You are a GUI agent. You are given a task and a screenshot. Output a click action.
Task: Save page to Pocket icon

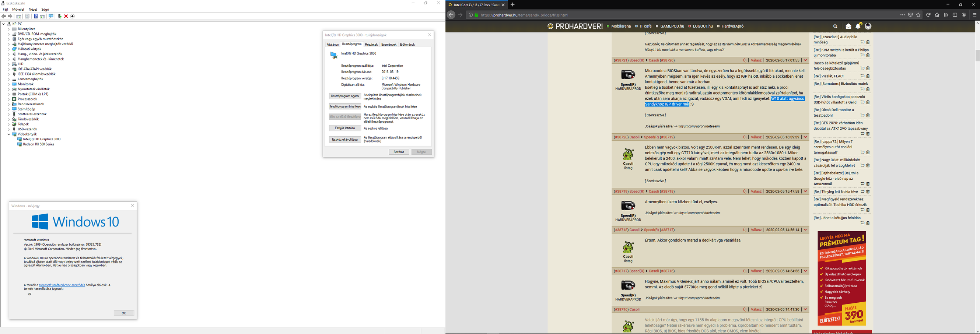coord(910,15)
